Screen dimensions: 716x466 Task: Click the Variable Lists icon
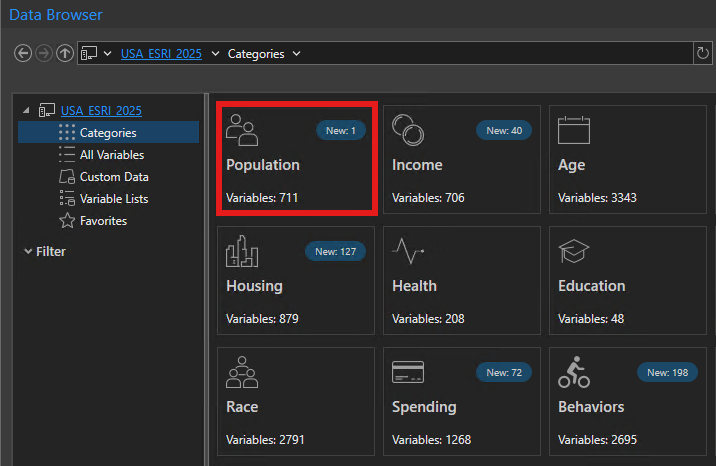(x=67, y=199)
